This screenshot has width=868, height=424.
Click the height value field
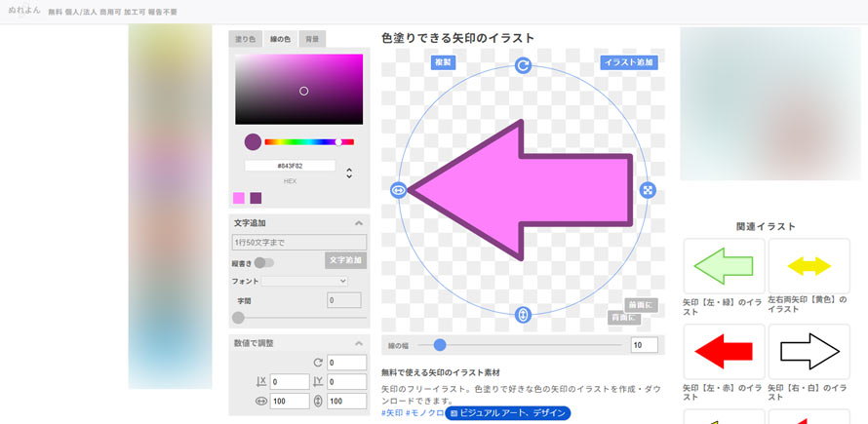346,402
